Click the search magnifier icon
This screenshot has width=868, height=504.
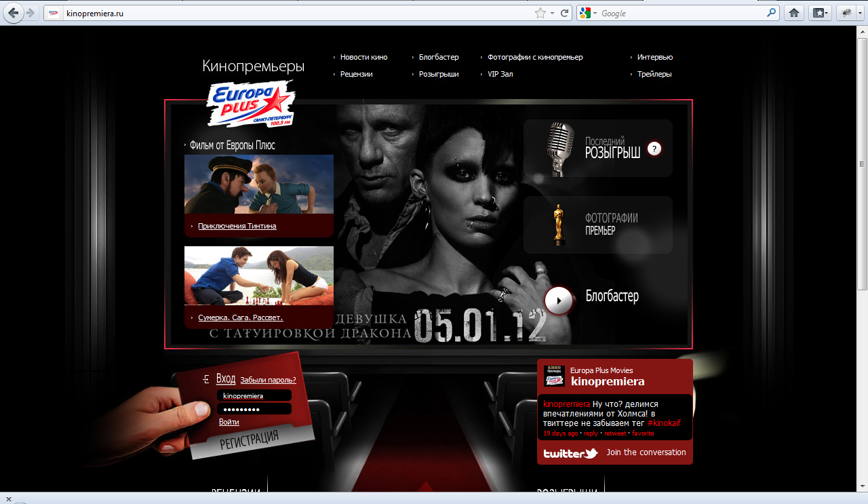771,13
